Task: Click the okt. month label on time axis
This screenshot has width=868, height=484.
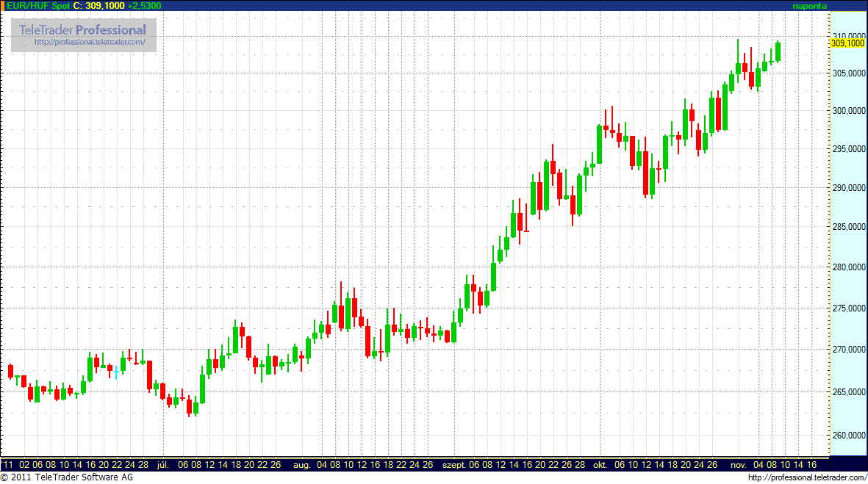Action: pyautogui.click(x=600, y=465)
